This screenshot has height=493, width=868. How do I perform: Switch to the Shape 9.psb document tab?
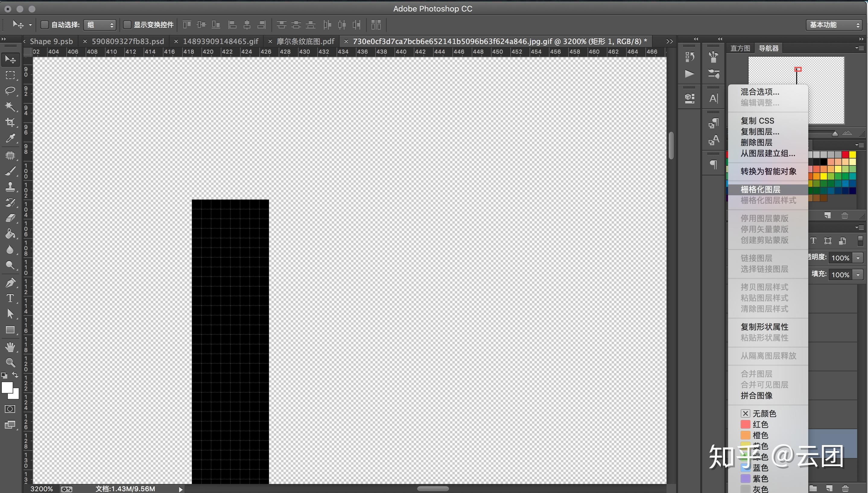(x=52, y=41)
